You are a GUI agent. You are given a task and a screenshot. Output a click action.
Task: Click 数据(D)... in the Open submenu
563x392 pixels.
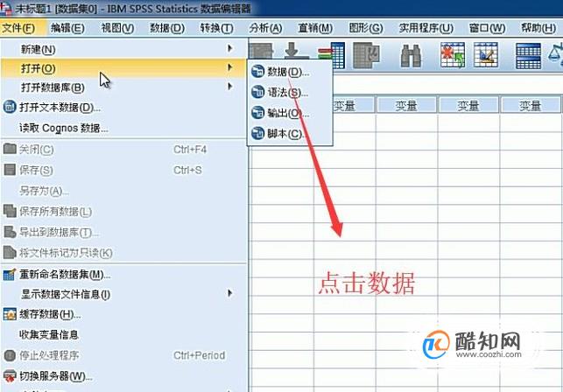290,72
